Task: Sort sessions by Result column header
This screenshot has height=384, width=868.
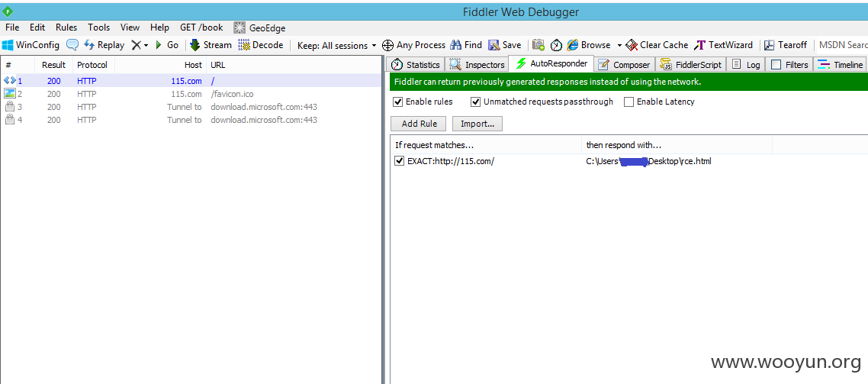Action: pyautogui.click(x=53, y=65)
